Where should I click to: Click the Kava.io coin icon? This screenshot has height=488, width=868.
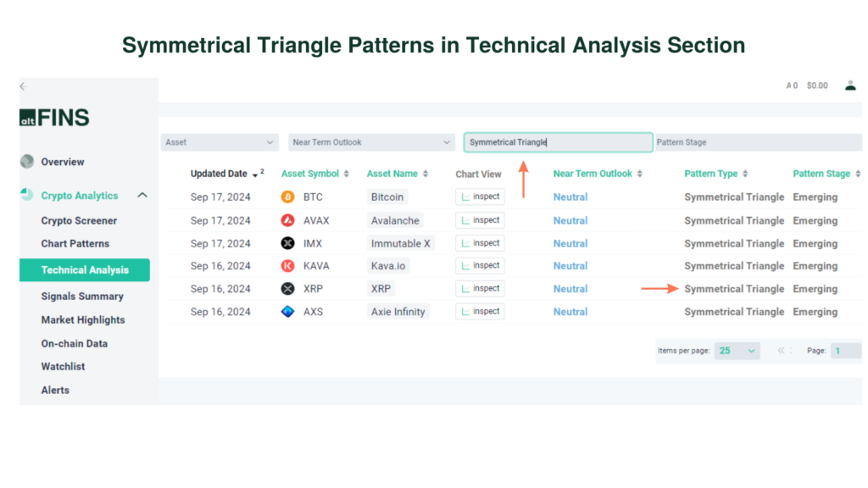pyautogui.click(x=287, y=265)
